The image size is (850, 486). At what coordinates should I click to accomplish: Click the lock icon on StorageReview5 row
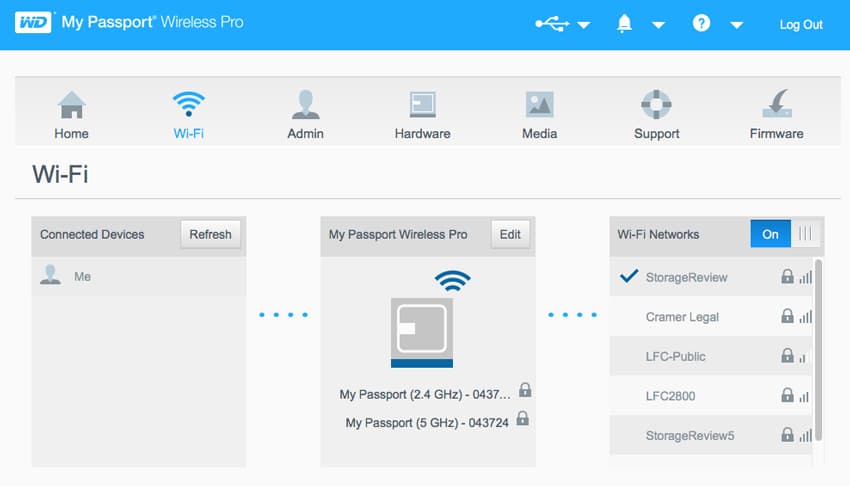click(787, 435)
